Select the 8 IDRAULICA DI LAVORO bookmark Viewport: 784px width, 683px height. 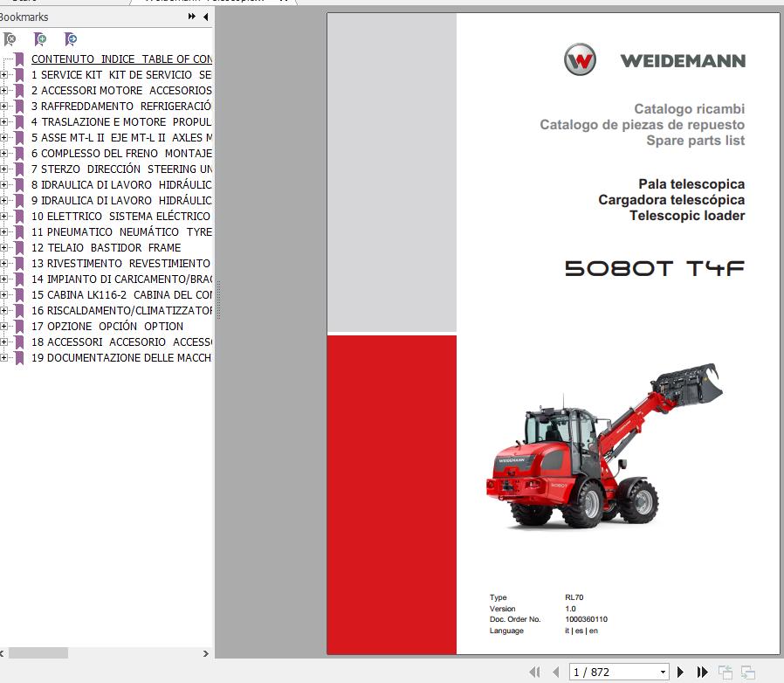[x=121, y=184]
